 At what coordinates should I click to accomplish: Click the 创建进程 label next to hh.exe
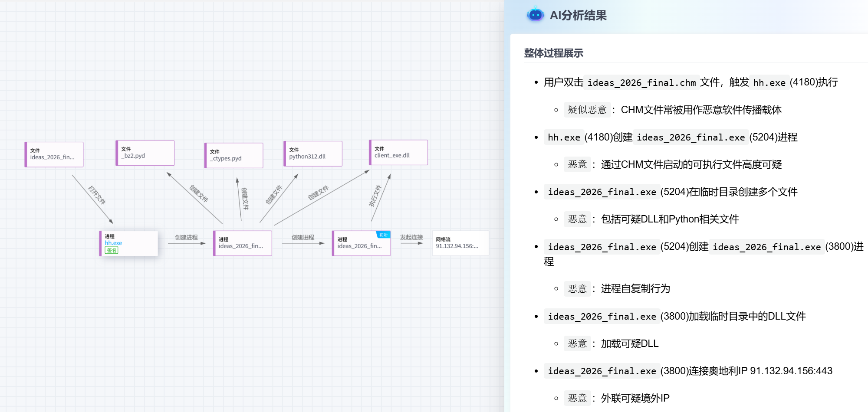pos(186,237)
